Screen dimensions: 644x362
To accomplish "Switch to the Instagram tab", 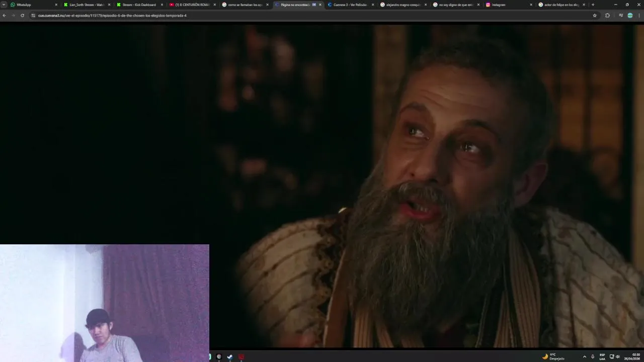I will coord(508,5).
